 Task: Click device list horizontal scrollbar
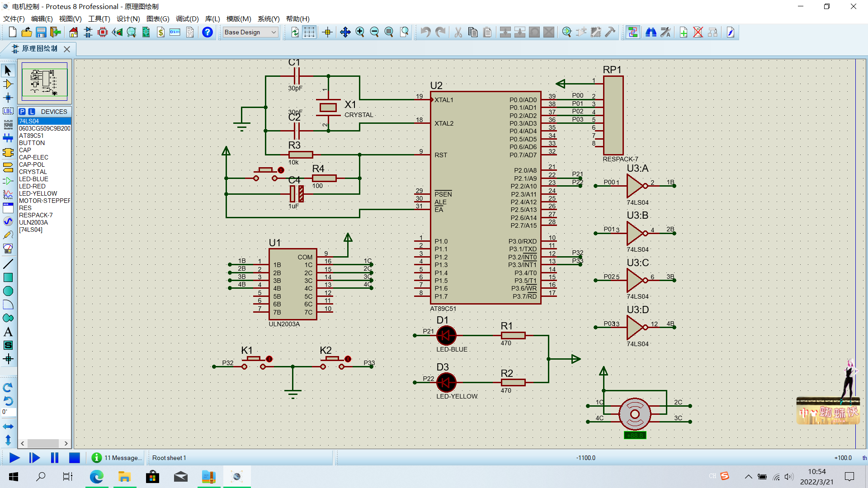point(44,443)
